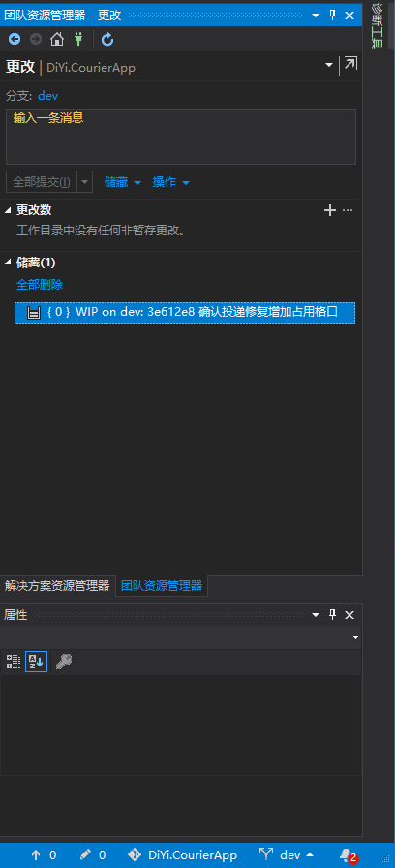Open the green Manage Connections plug icon

[x=78, y=39]
